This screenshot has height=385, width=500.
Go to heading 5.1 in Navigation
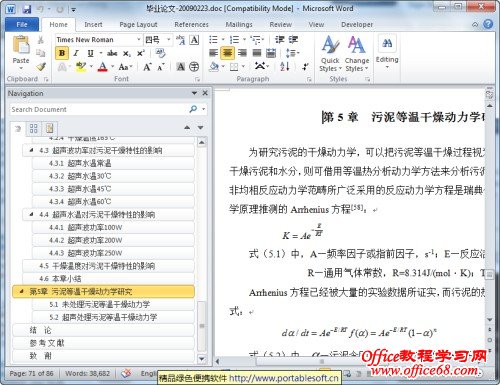click(113, 305)
